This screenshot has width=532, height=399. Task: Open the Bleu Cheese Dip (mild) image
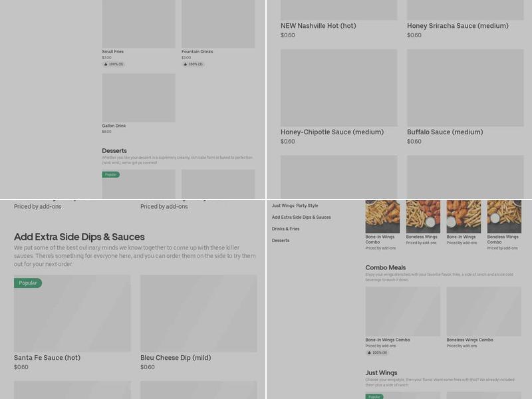click(x=198, y=313)
